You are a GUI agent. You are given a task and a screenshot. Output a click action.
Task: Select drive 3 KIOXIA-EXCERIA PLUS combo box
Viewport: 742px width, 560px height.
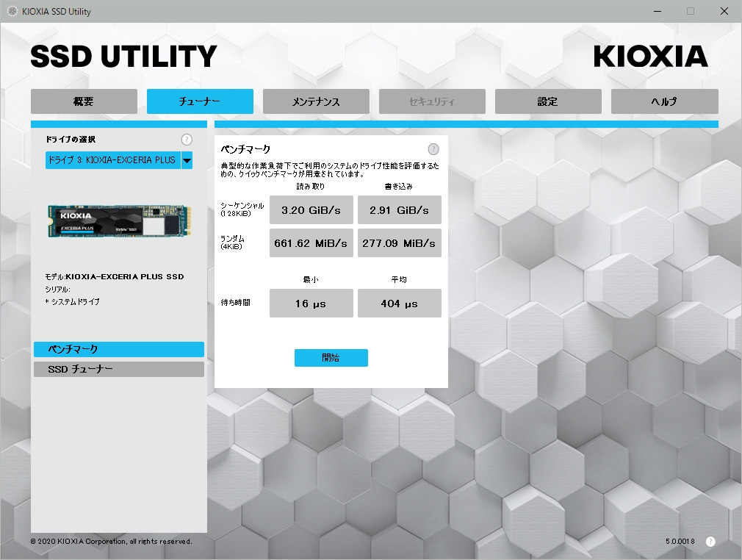click(119, 160)
